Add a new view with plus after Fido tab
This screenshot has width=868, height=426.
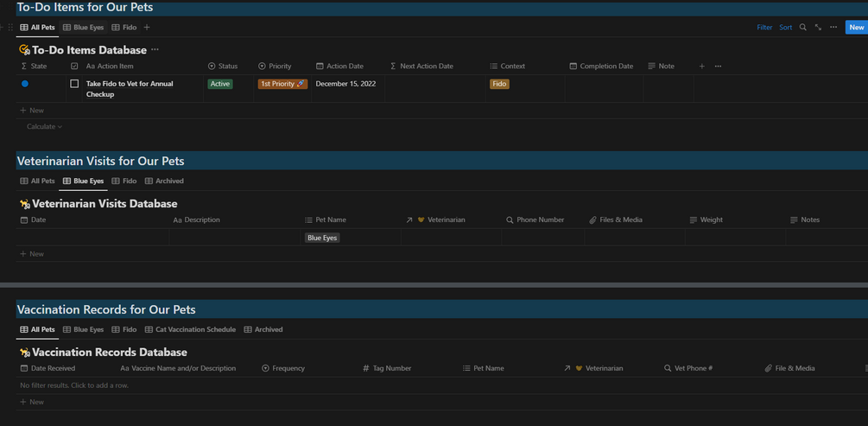click(147, 27)
